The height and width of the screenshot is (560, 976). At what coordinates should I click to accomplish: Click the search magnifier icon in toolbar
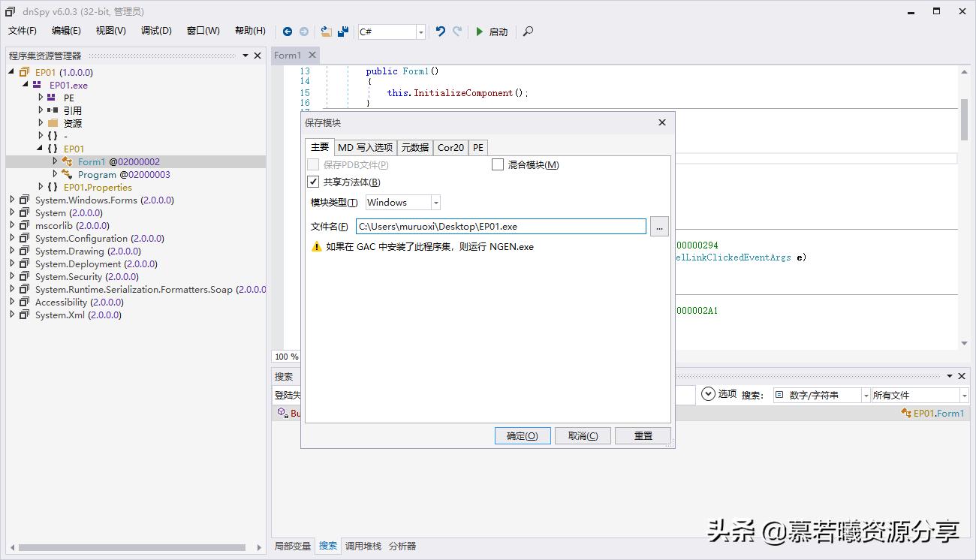click(x=526, y=32)
